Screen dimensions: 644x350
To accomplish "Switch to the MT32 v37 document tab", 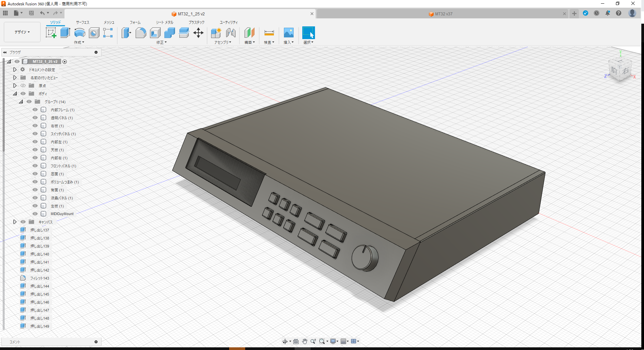I will click(x=440, y=14).
